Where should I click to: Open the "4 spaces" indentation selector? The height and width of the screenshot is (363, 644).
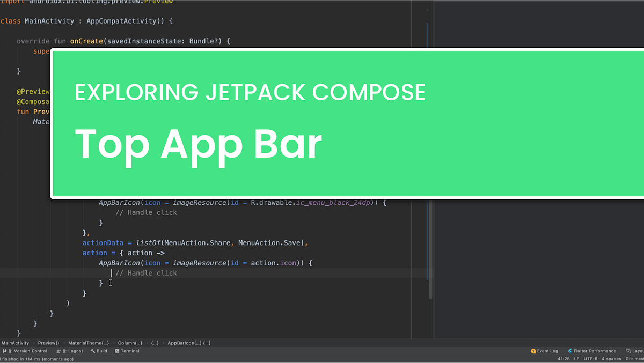click(x=612, y=358)
